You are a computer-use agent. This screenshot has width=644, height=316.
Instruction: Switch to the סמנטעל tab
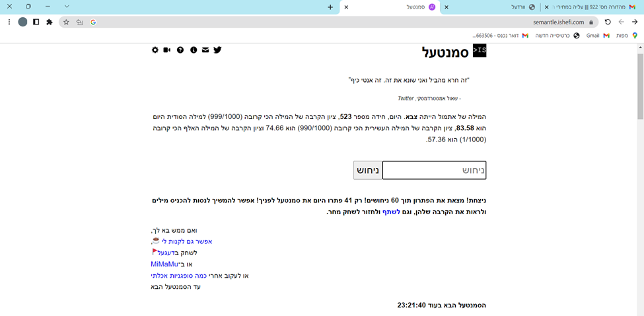pyautogui.click(x=390, y=7)
